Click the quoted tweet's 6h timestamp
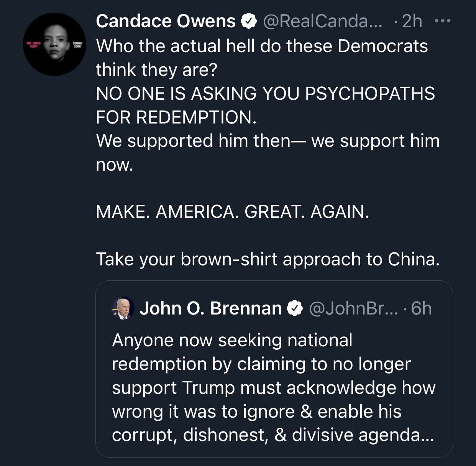The width and height of the screenshot is (476, 466). (x=421, y=308)
